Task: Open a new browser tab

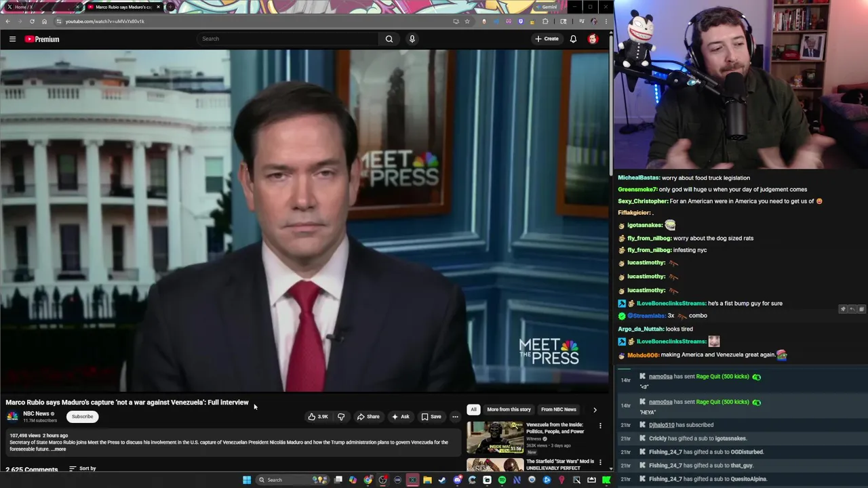Action: [x=171, y=7]
